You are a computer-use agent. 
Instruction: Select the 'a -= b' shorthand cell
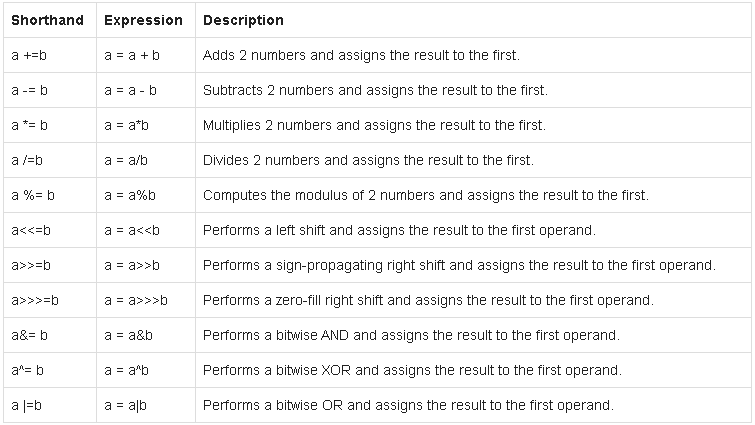point(30,90)
